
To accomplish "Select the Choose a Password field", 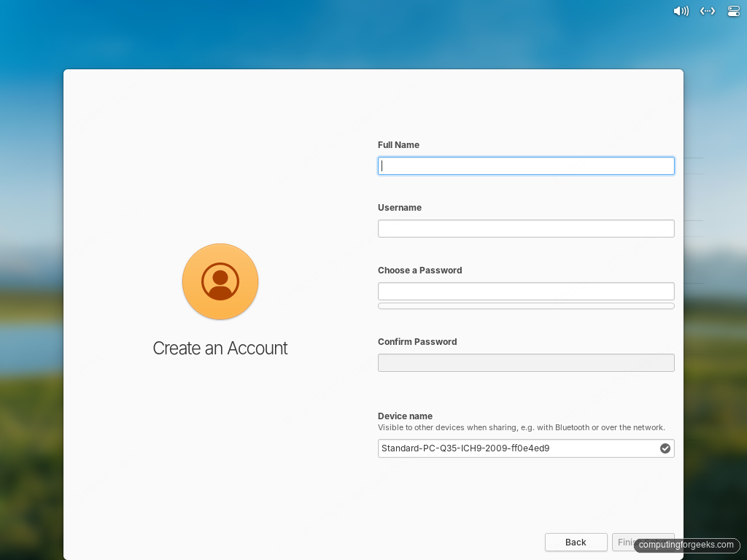I will click(526, 292).
